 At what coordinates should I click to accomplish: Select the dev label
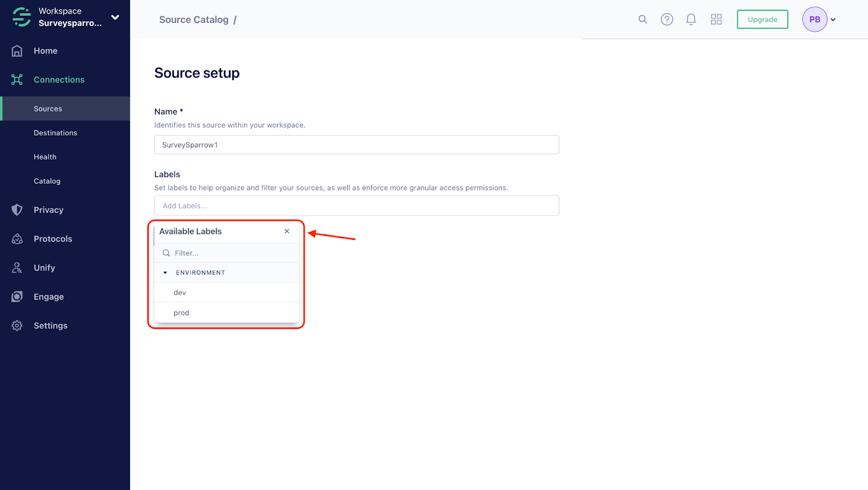pyautogui.click(x=180, y=292)
